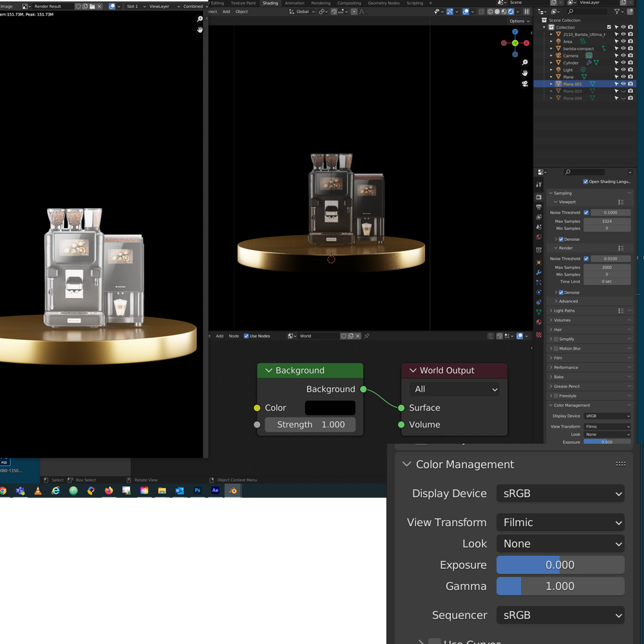
Task: Open the World Output All dropdown
Action: [454, 389]
